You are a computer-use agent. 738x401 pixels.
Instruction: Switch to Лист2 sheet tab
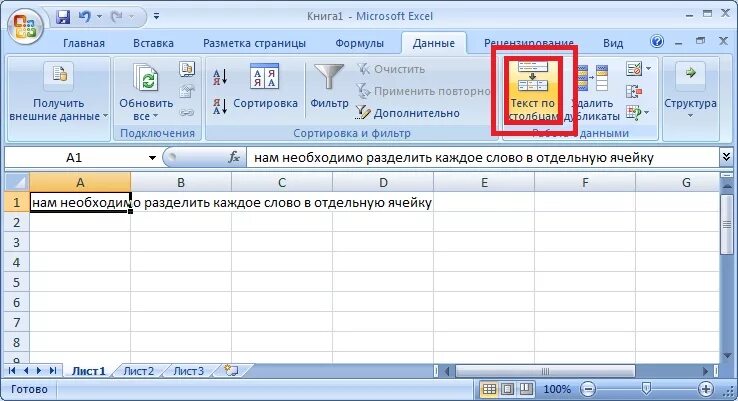click(x=138, y=371)
